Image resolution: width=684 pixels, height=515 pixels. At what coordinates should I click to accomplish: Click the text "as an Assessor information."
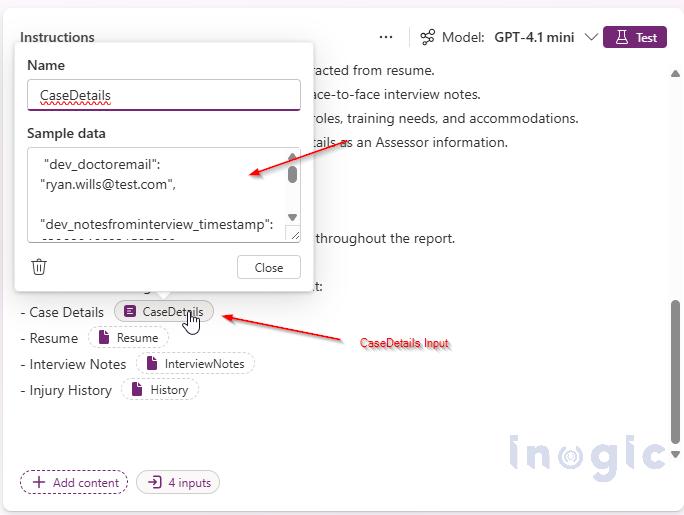pos(424,143)
